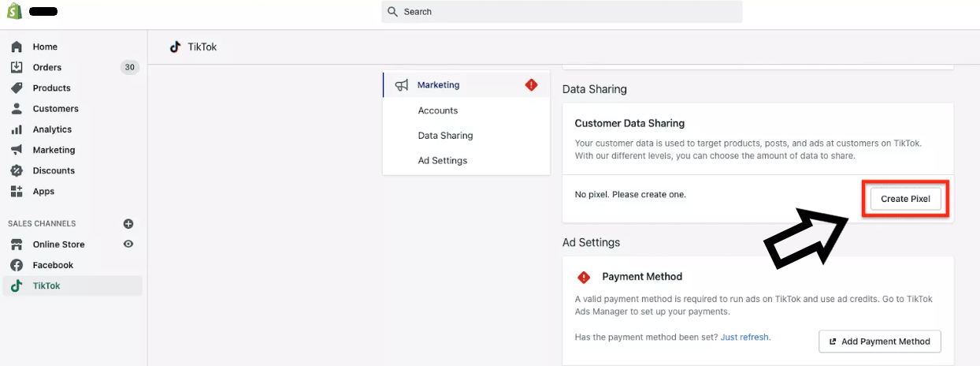Image resolution: width=980 pixels, height=366 pixels.
Task: Click the Create Pixel button
Action: click(905, 199)
